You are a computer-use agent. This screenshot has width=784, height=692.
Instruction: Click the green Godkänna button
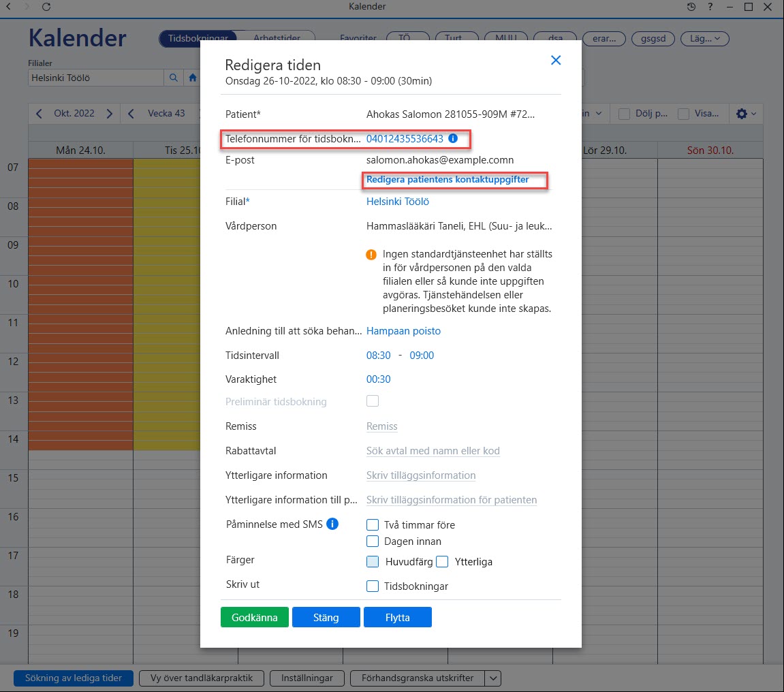click(x=255, y=617)
